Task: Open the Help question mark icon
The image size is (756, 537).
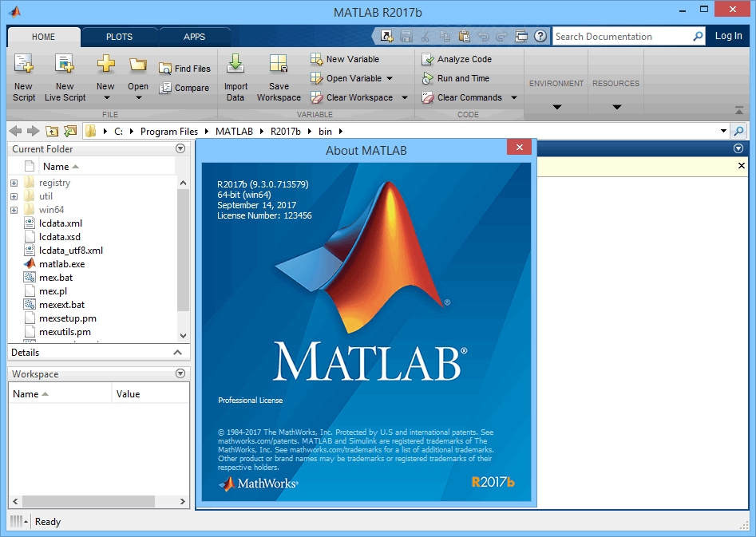Action: 540,36
